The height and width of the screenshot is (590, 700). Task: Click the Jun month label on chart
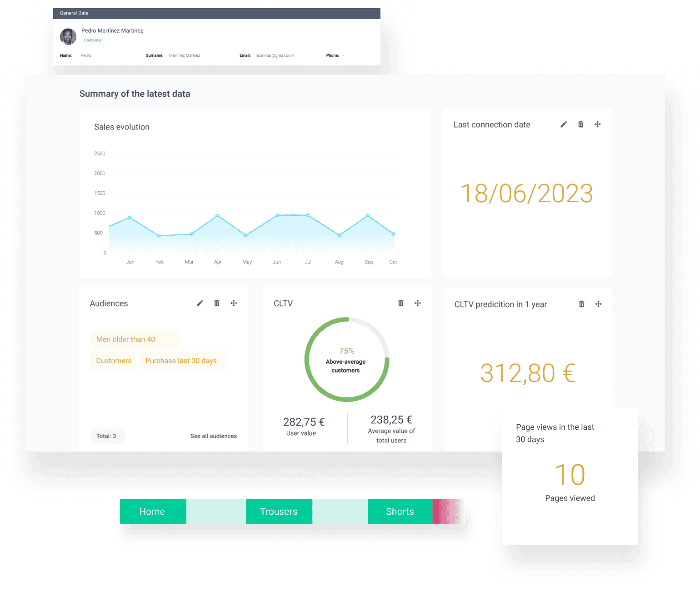pyautogui.click(x=277, y=262)
